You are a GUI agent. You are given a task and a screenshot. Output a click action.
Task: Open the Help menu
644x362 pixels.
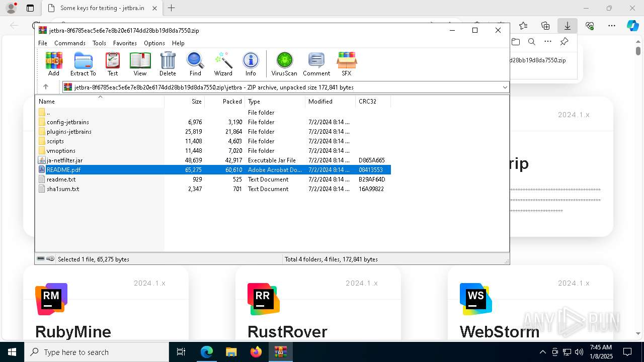point(178,43)
